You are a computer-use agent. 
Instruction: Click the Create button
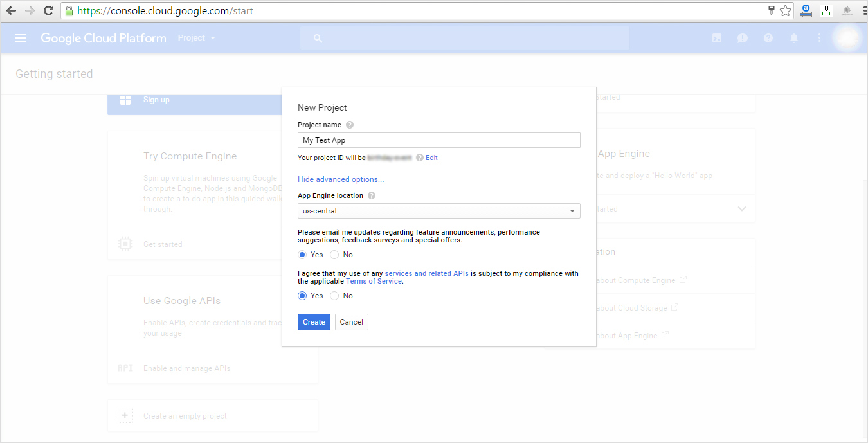point(314,322)
